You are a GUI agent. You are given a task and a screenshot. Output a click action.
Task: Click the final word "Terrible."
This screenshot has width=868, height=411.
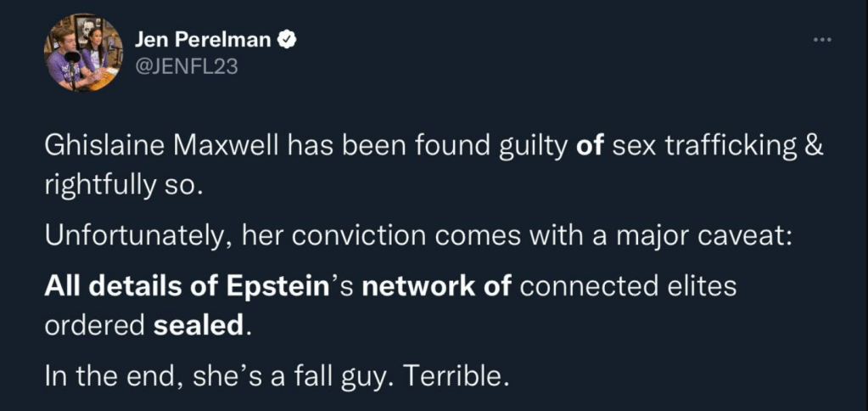466,375
